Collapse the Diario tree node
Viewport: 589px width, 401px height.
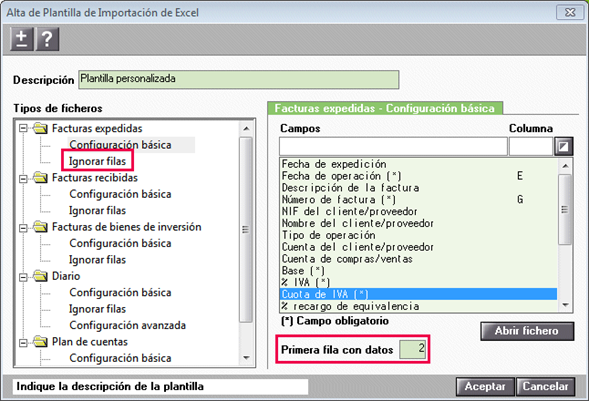pos(23,277)
